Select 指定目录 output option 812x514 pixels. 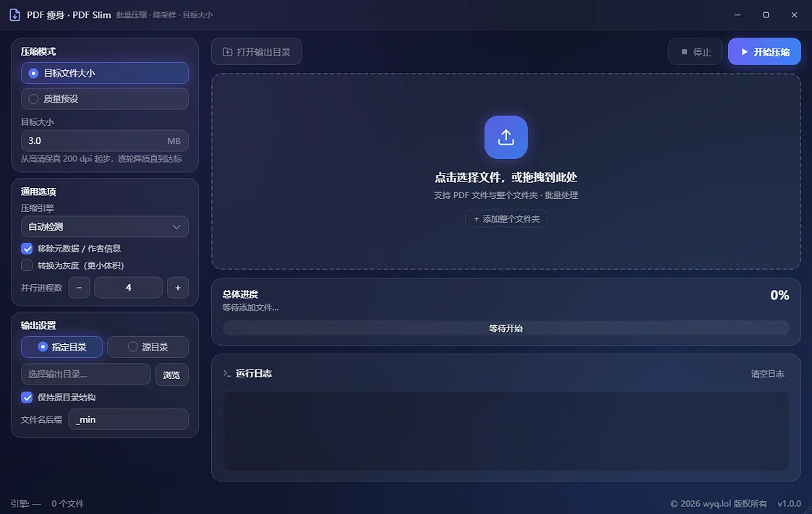tap(61, 347)
